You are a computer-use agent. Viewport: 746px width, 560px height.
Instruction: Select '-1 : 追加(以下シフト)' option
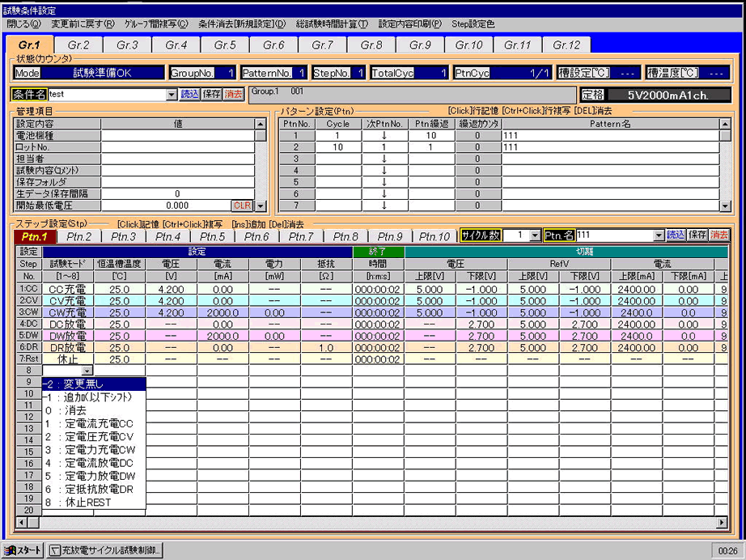coord(94,397)
